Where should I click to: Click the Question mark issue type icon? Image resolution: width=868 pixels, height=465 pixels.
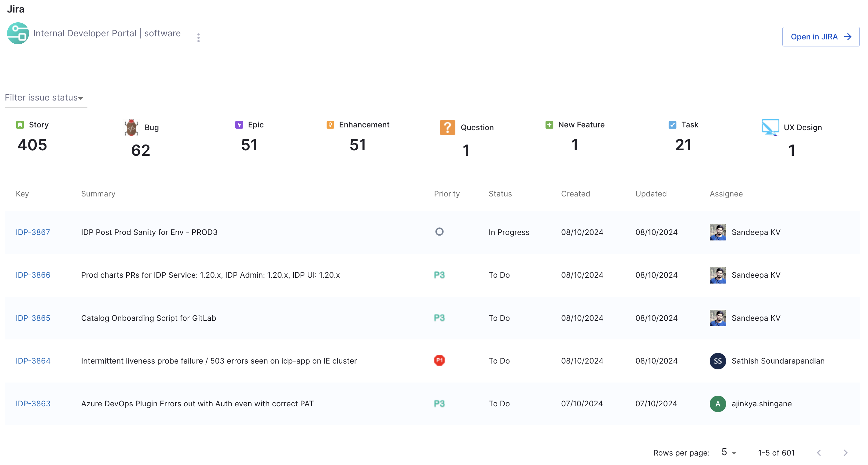click(x=447, y=128)
